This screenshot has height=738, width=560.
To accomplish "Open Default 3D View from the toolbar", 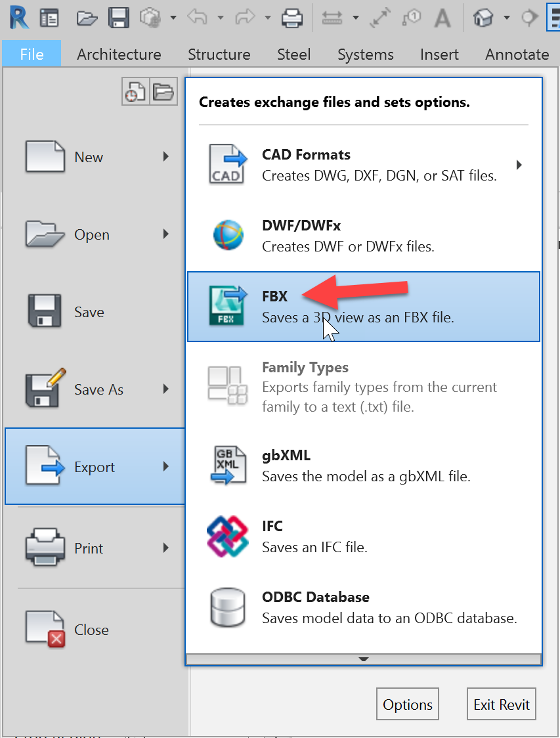I will pyautogui.click(x=484, y=18).
